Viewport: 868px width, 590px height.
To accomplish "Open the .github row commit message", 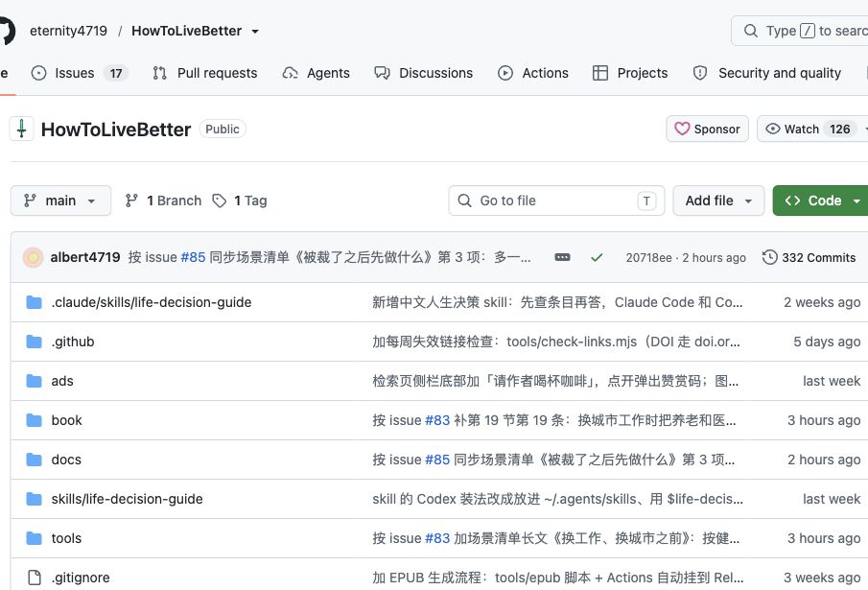I will pos(555,342).
